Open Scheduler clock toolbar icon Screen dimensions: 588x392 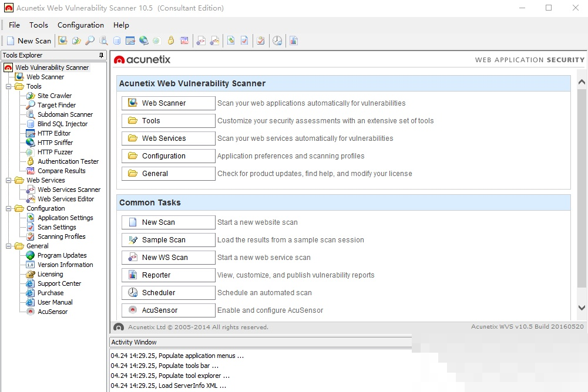click(x=277, y=40)
